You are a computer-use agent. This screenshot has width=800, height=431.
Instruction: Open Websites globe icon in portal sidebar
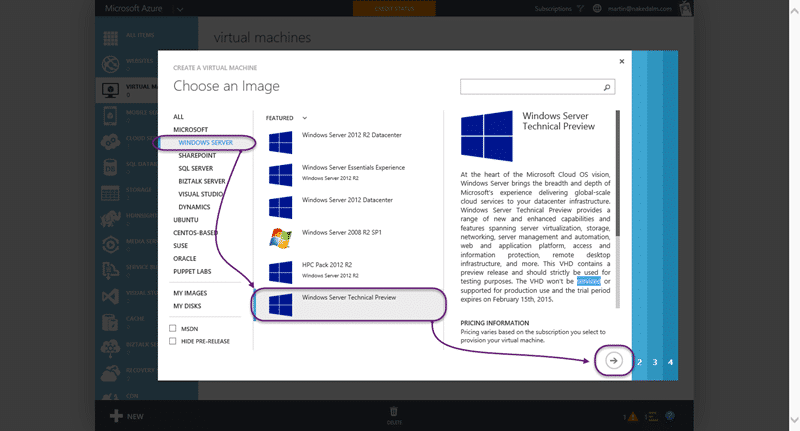tap(110, 64)
